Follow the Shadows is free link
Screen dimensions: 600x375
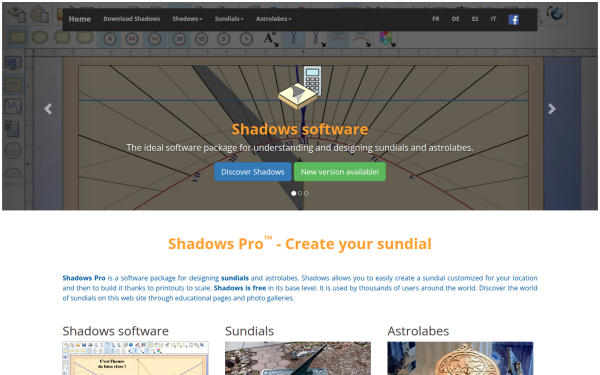(240, 288)
